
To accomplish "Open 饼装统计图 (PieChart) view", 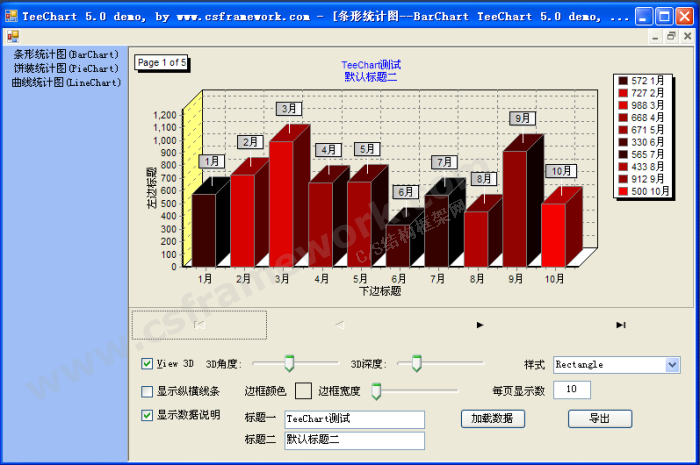I will (x=66, y=68).
